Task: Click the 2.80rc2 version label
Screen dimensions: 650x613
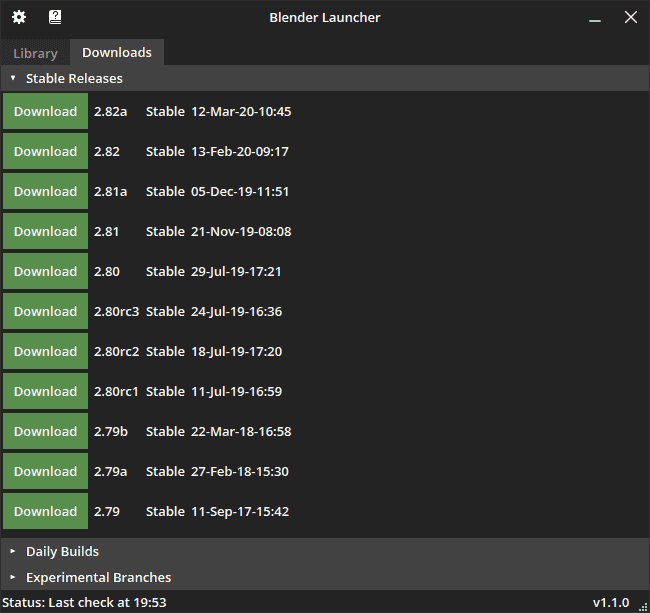Action: [x=116, y=352]
